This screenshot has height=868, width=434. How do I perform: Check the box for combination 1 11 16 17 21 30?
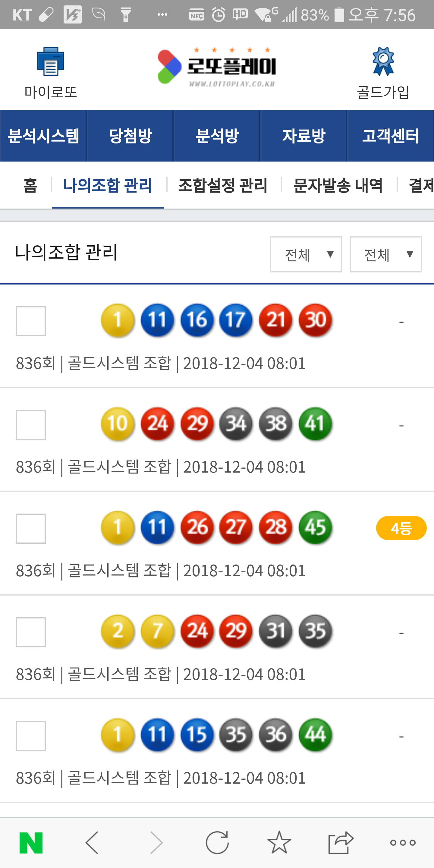[x=31, y=321]
